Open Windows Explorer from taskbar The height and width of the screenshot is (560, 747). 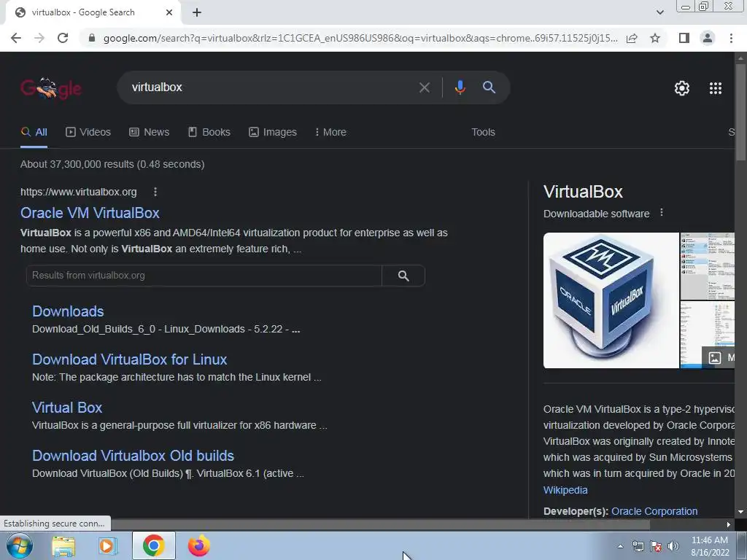point(63,546)
